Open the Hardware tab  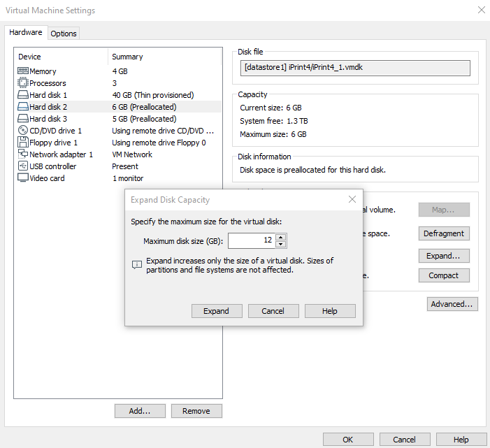click(x=26, y=33)
